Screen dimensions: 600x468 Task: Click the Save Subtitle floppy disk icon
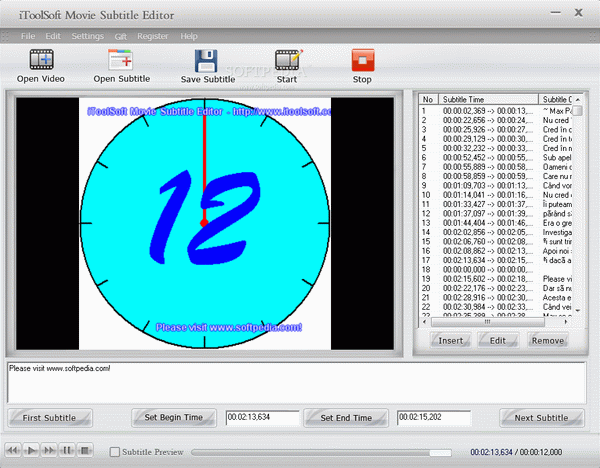pos(206,61)
